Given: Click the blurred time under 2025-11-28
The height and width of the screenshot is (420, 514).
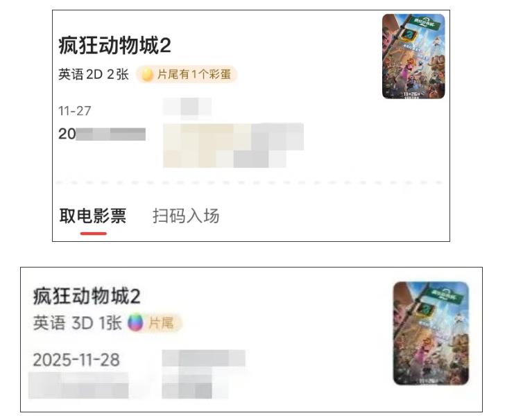Looking at the screenshot, I should click(78, 385).
